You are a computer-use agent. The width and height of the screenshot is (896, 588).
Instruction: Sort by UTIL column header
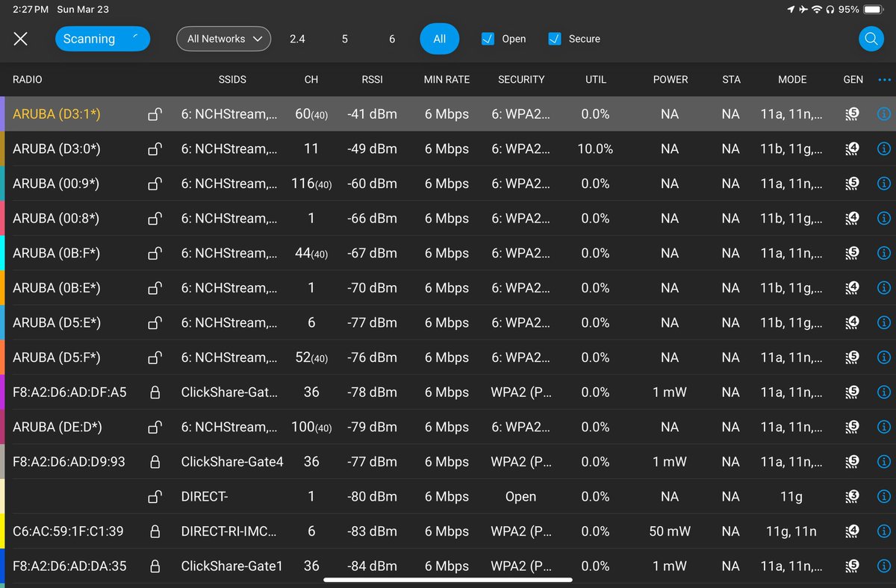[596, 79]
